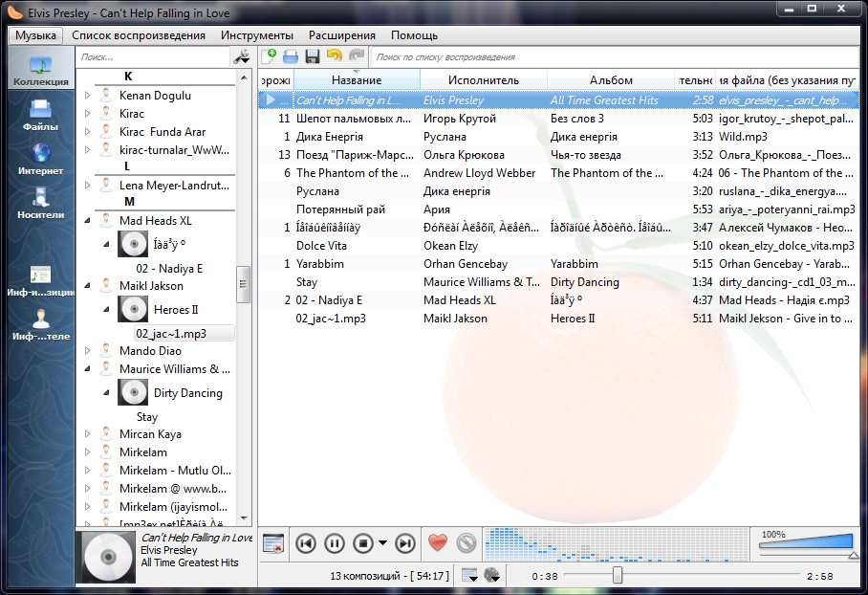The width and height of the screenshot is (868, 595).
Task: Sort playlist by Исполнитель column header
Action: click(x=484, y=80)
